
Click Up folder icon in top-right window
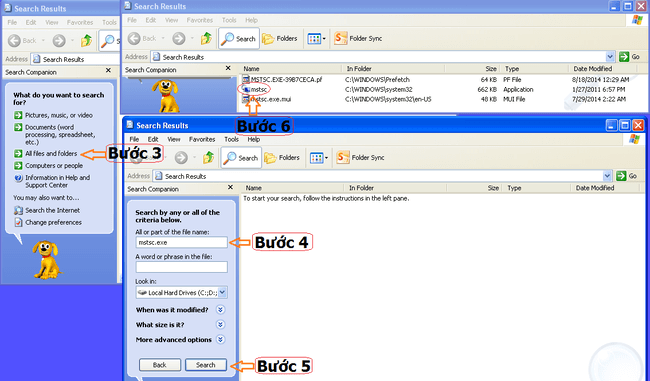[206, 38]
